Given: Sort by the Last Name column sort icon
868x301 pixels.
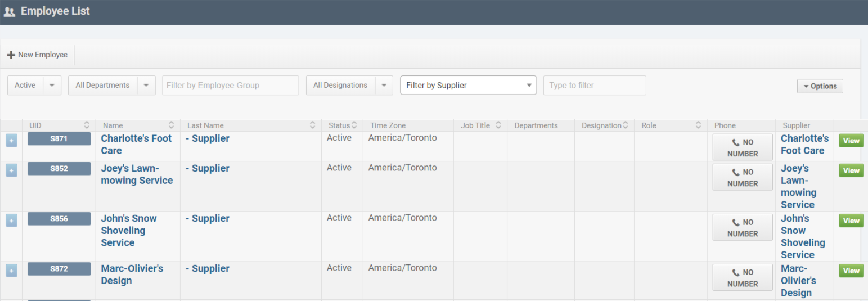Looking at the screenshot, I should pyautogui.click(x=313, y=125).
